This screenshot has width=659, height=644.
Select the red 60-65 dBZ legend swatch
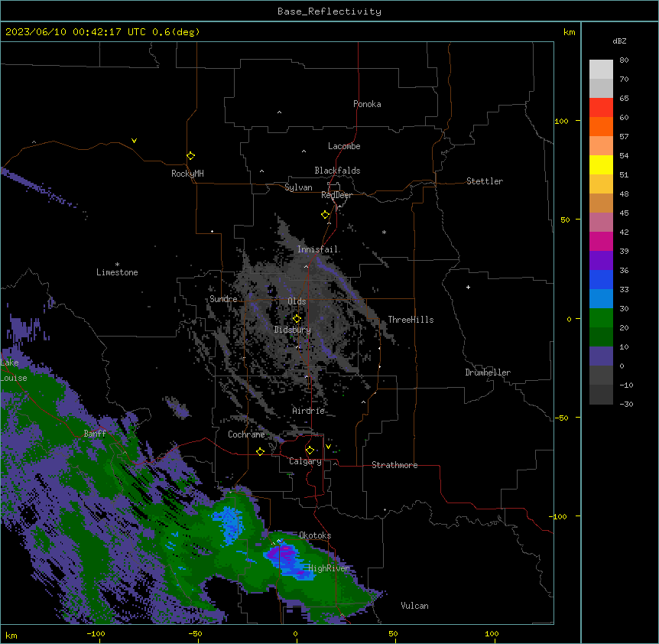pos(601,108)
